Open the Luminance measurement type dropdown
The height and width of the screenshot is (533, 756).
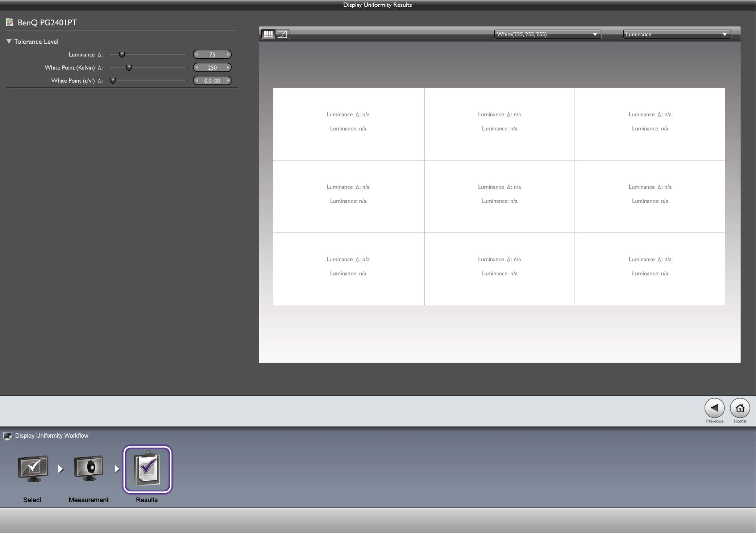click(x=677, y=34)
